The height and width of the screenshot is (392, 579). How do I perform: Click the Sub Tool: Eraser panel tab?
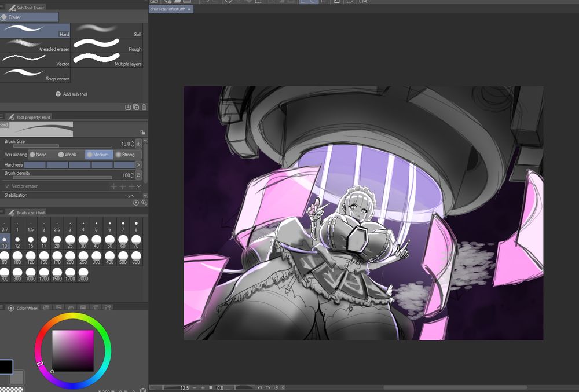click(27, 8)
